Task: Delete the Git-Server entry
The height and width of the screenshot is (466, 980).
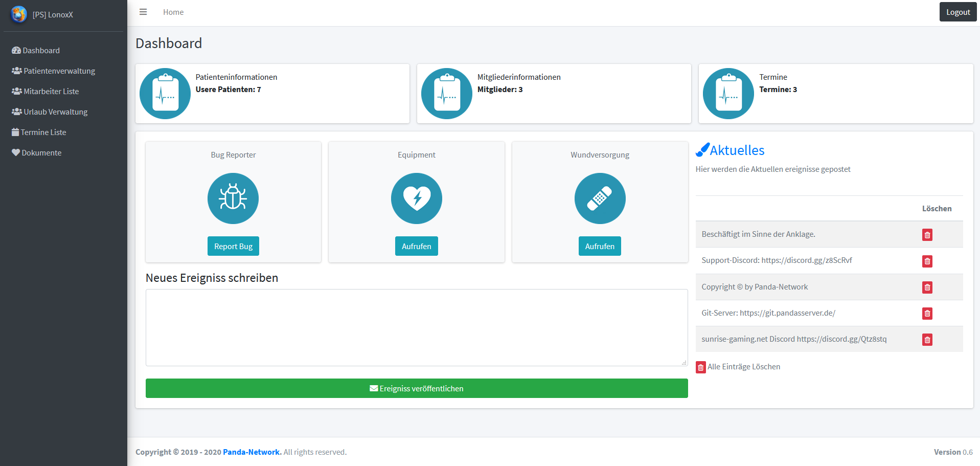Action: click(927, 314)
